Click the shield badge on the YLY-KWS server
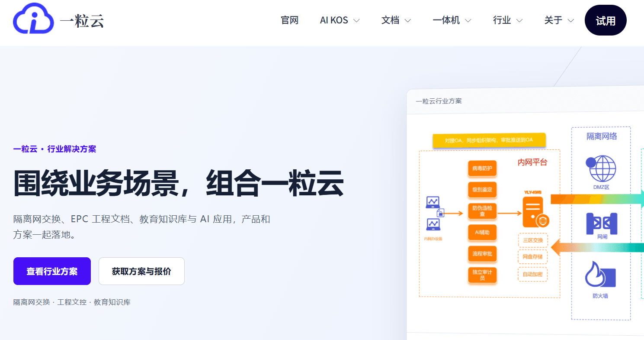644x340 pixels. click(542, 221)
